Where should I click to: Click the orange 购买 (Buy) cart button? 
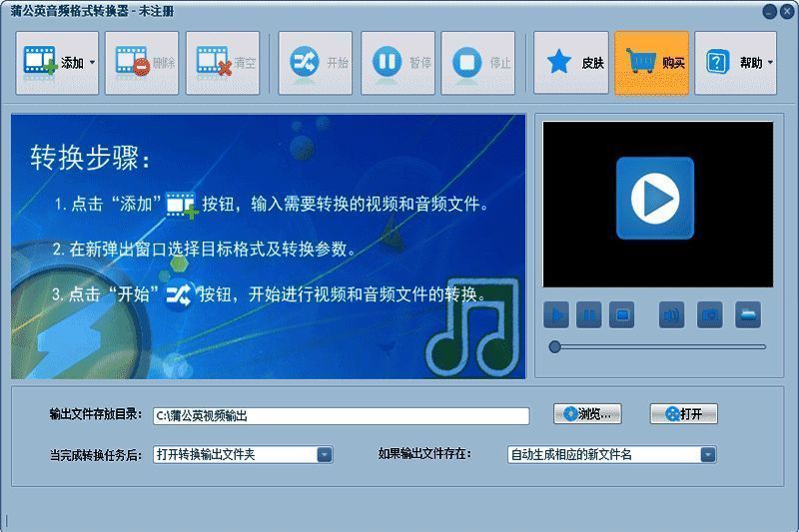(x=652, y=63)
